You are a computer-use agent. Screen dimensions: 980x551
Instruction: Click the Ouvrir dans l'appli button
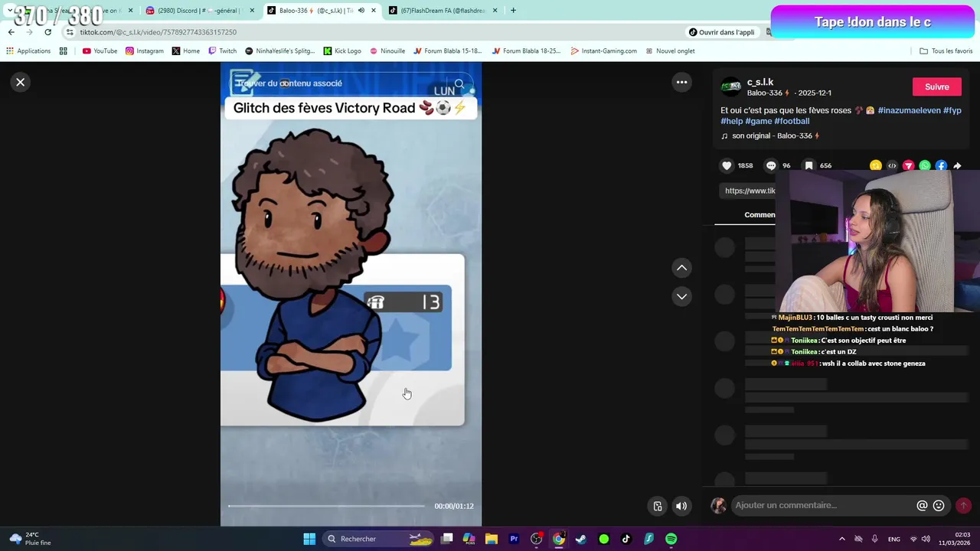click(x=721, y=32)
